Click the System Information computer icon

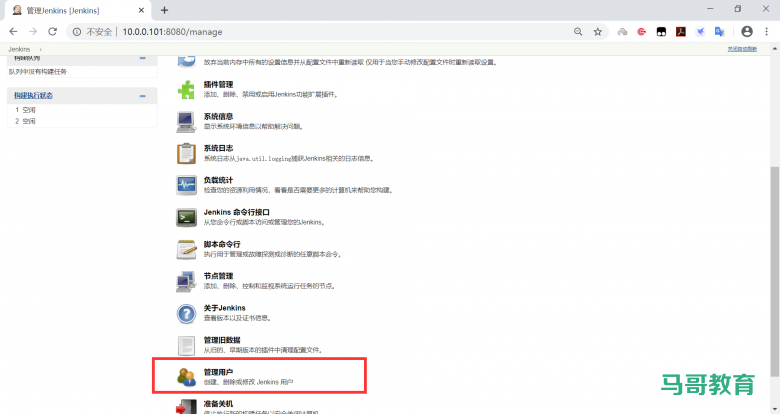tap(187, 122)
